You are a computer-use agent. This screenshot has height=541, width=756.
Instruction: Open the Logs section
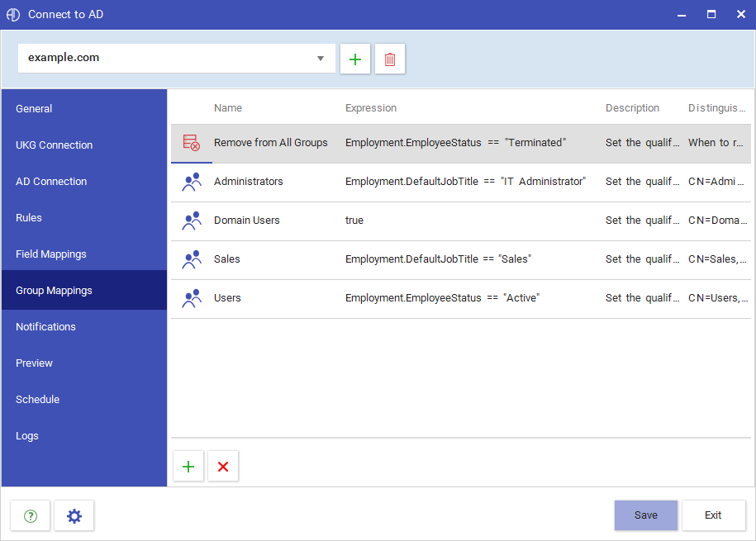point(84,436)
